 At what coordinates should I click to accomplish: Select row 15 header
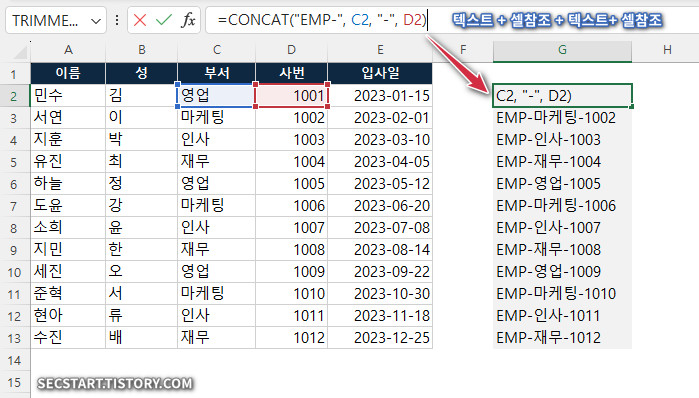click(x=14, y=382)
